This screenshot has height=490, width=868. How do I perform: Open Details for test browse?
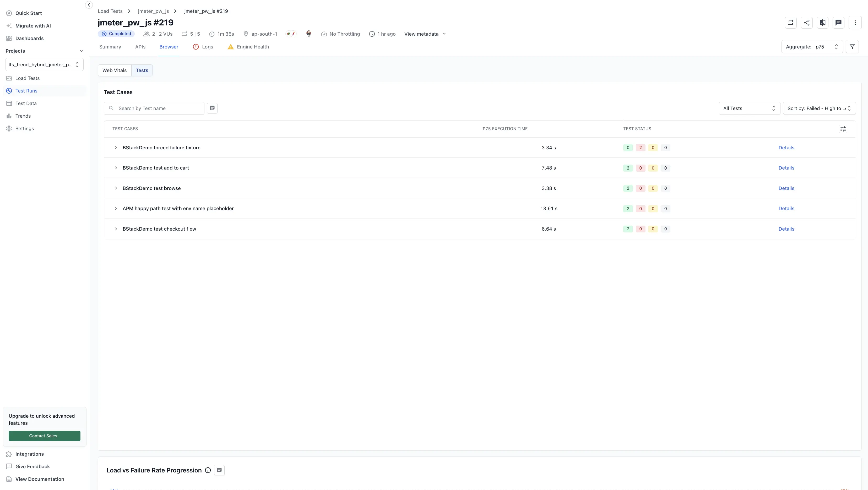pyautogui.click(x=786, y=188)
